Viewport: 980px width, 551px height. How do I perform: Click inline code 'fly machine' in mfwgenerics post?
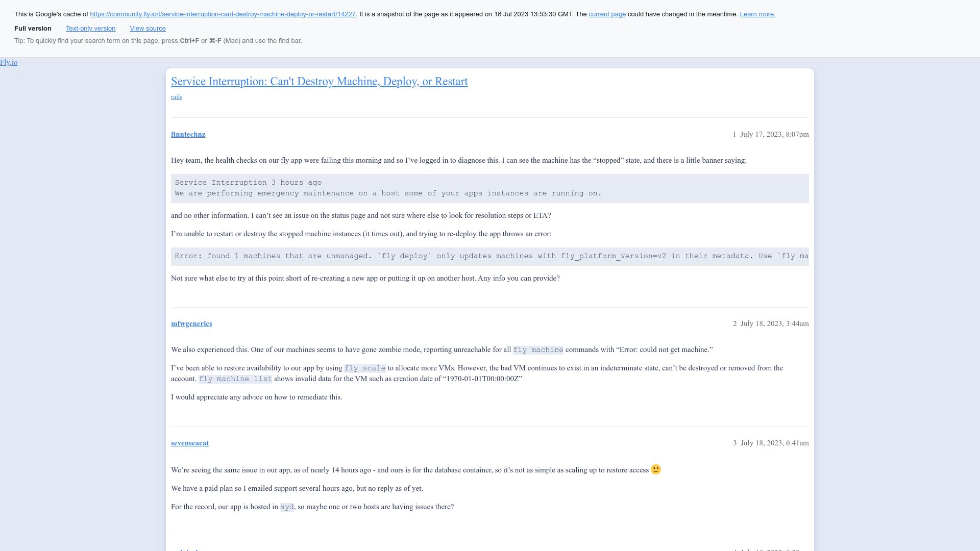538,350
